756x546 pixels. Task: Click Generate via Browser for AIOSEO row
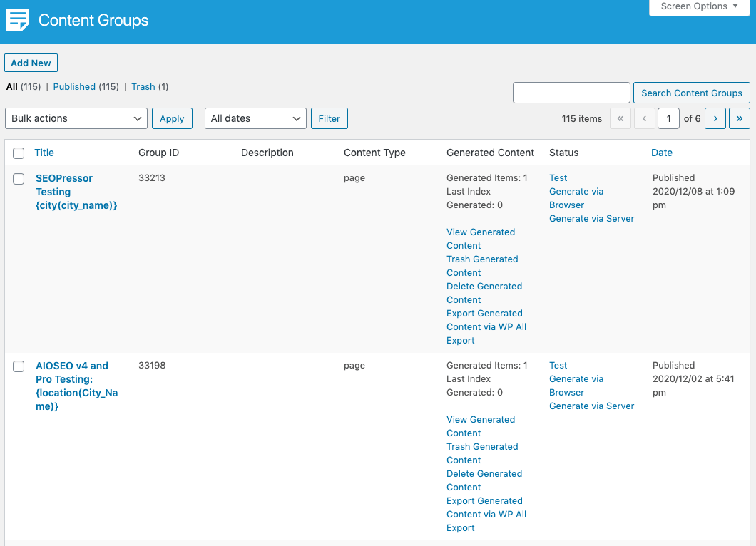point(576,386)
